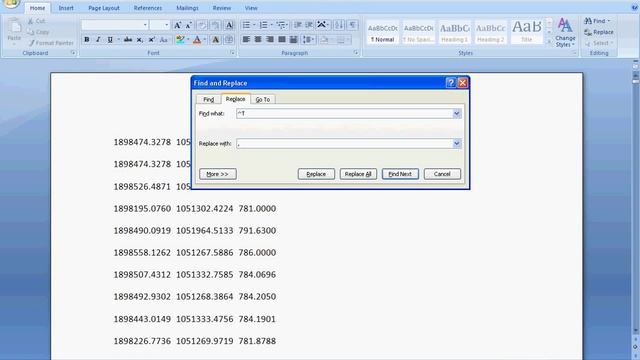Toggle Underline formatting
Viewport: 640px width, 360px height.
tap(110, 40)
